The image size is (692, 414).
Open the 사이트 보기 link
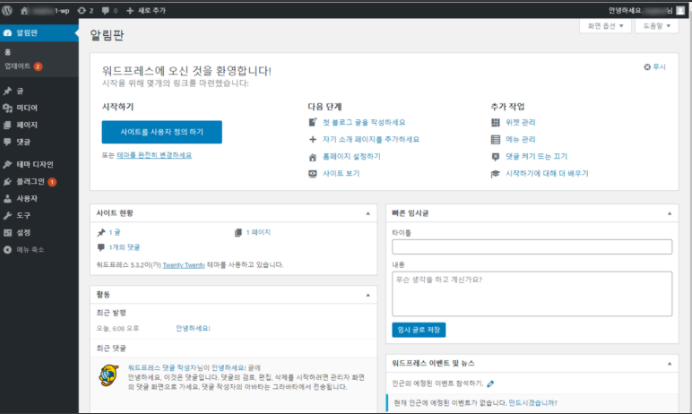[341, 173]
